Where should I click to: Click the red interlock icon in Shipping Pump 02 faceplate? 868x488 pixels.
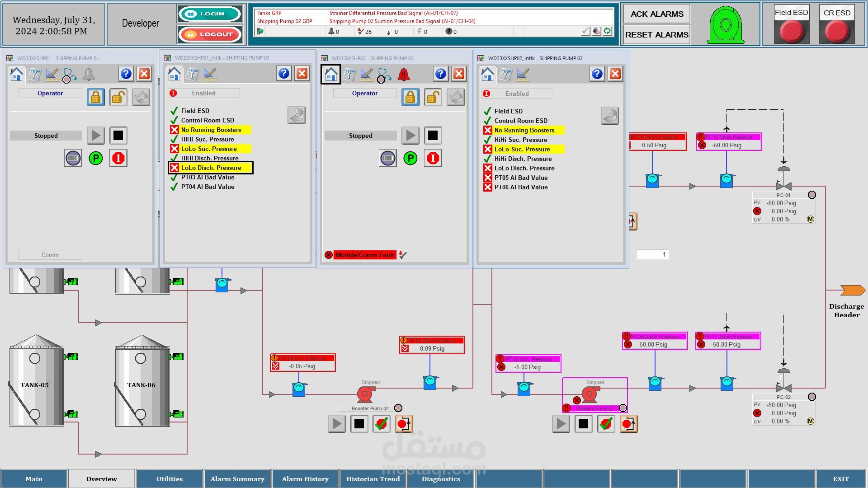pos(433,158)
